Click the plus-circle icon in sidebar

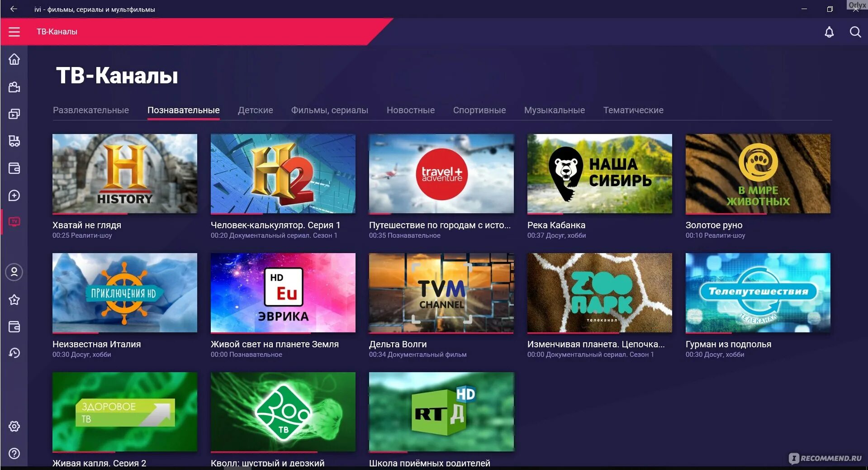pyautogui.click(x=14, y=196)
